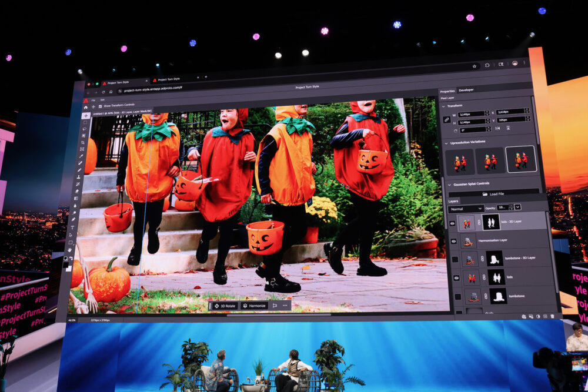588x392 pixels.
Task: Select the third upresolution variation thumbnail
Action: pyautogui.click(x=520, y=160)
